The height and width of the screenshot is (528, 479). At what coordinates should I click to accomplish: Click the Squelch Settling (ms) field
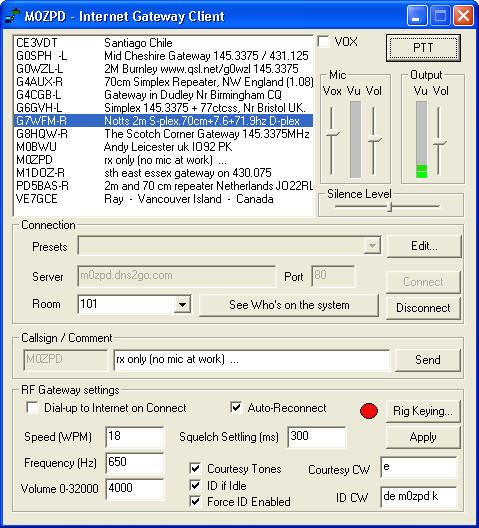(x=317, y=437)
